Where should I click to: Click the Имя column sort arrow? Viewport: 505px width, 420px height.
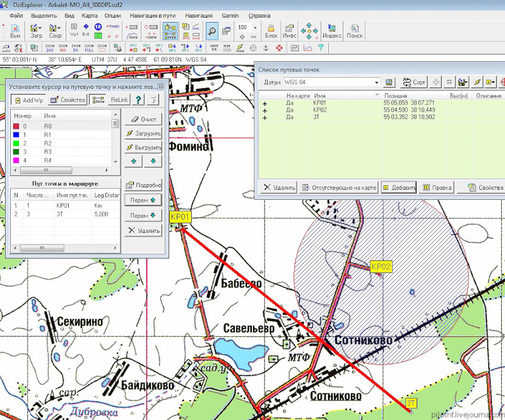click(x=377, y=96)
